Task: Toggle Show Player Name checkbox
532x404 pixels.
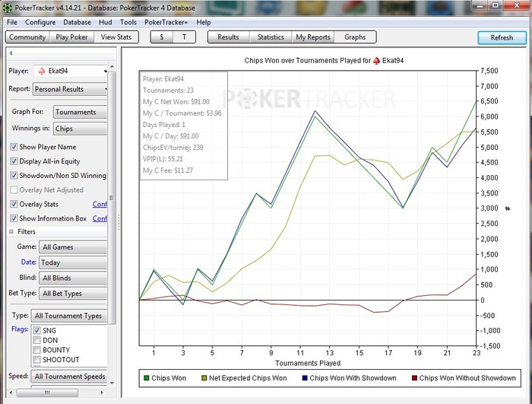Action: click(14, 147)
